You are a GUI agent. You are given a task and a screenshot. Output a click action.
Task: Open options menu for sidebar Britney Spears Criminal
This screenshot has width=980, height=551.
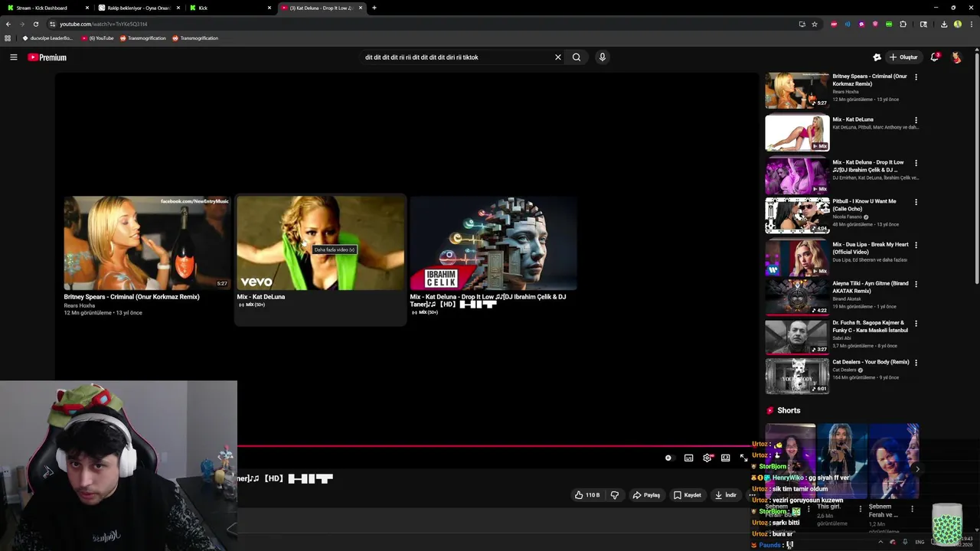point(916,77)
